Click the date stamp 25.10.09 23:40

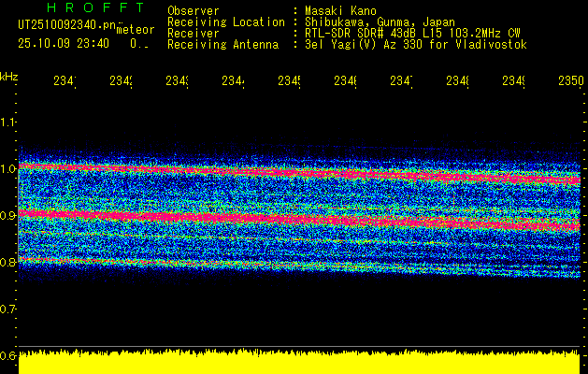[x=64, y=44]
